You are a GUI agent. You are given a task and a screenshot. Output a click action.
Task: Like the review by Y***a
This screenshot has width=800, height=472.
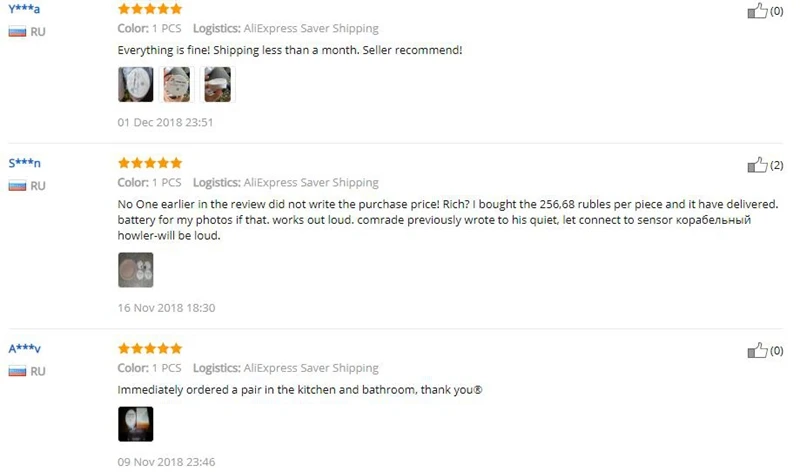[757, 11]
